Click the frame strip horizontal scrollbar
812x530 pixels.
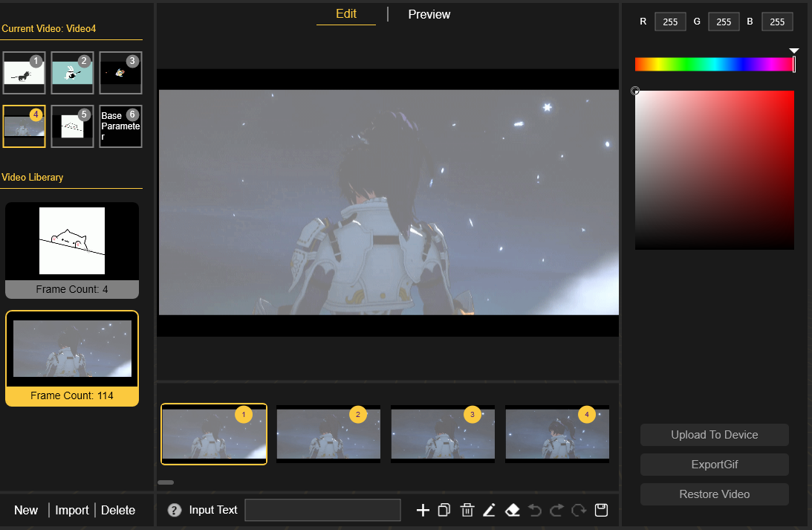tap(166, 482)
